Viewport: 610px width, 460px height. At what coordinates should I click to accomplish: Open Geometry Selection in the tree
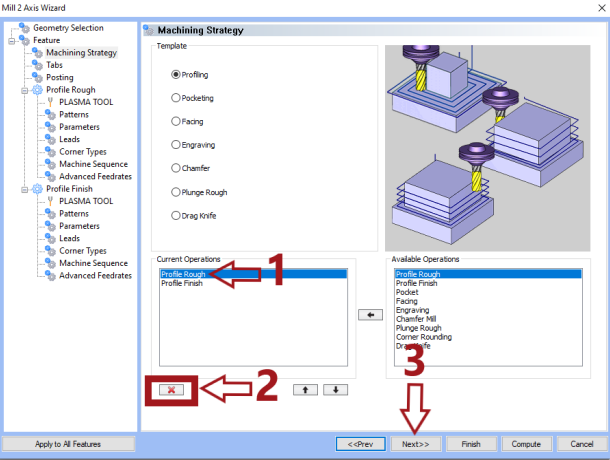tap(68, 28)
